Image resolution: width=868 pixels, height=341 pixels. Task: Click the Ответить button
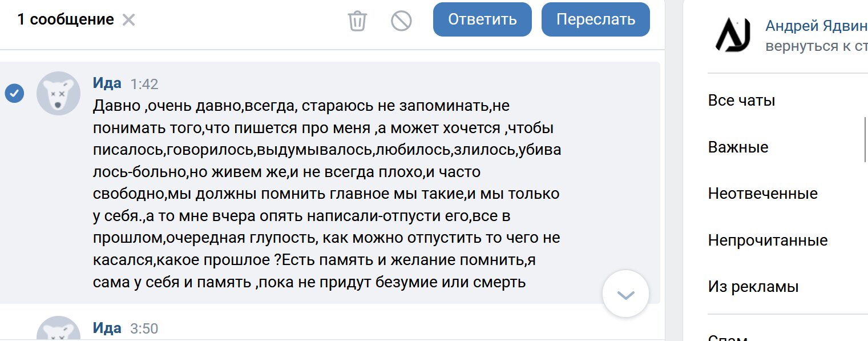point(482,19)
